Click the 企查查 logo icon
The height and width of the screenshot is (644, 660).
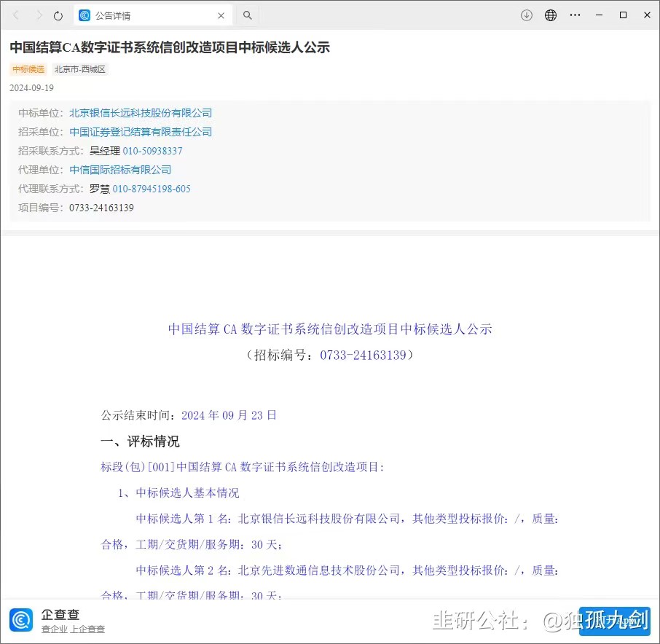pyautogui.click(x=21, y=620)
